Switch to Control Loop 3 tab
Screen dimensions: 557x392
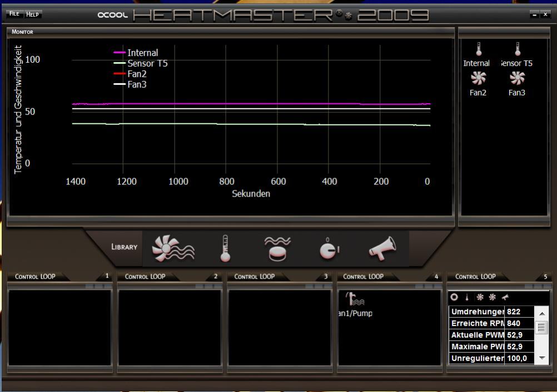(255, 277)
